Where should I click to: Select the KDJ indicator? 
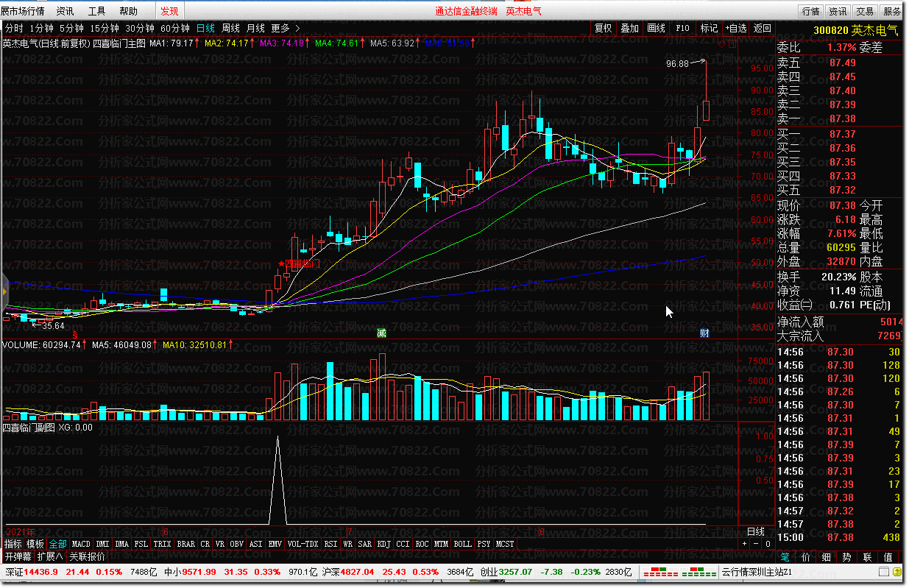tap(384, 544)
